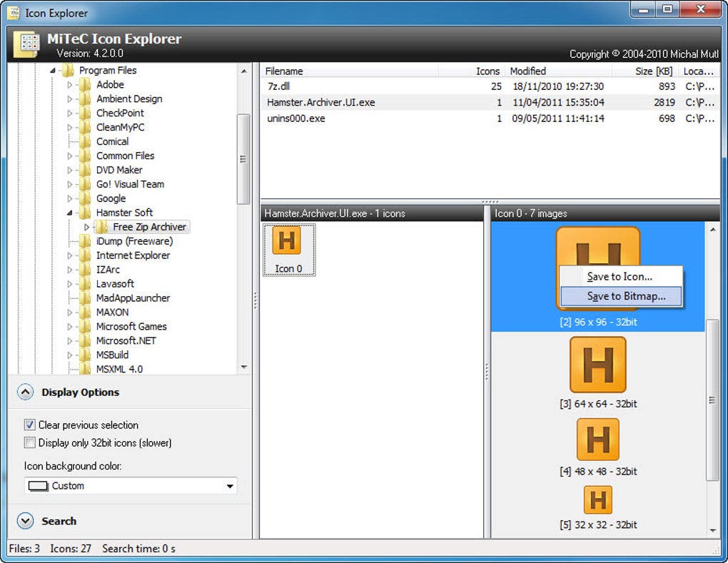Click the Ambient Design folder icon
728x563 pixels.
click(85, 99)
